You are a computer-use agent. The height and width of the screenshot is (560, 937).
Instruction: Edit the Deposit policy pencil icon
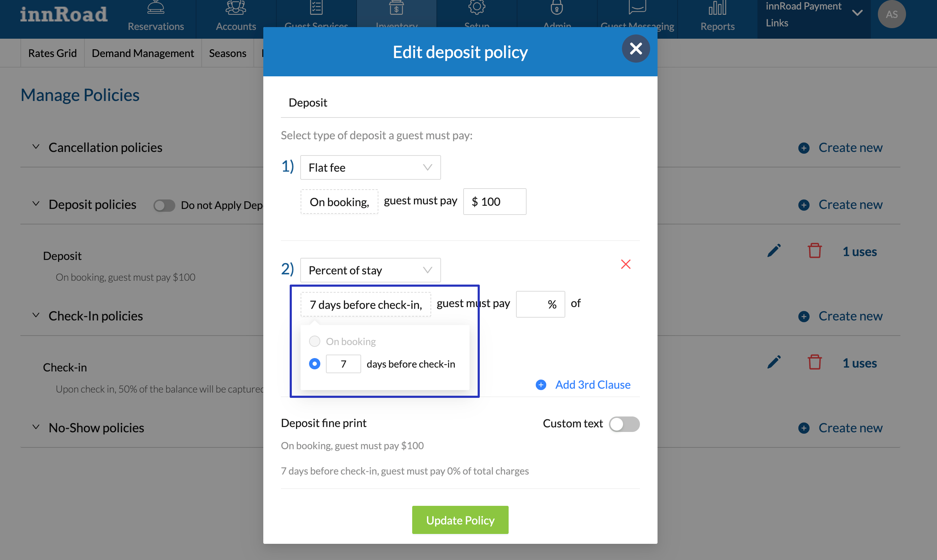(x=774, y=251)
